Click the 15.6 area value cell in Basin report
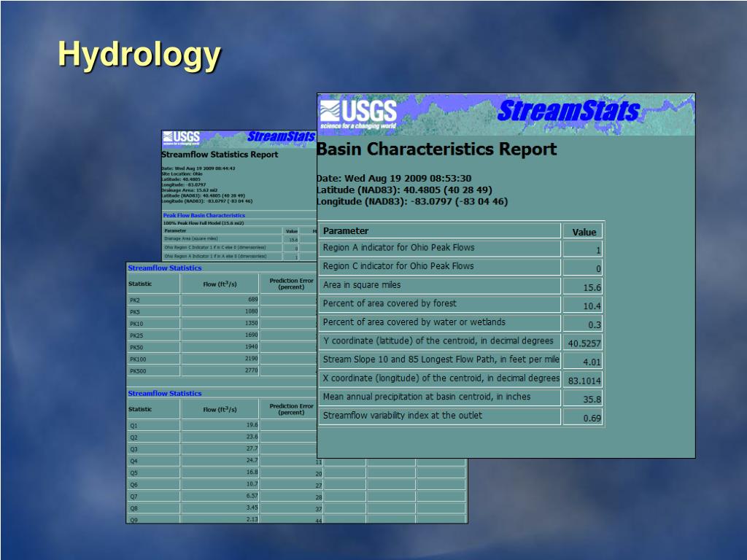 pos(583,287)
